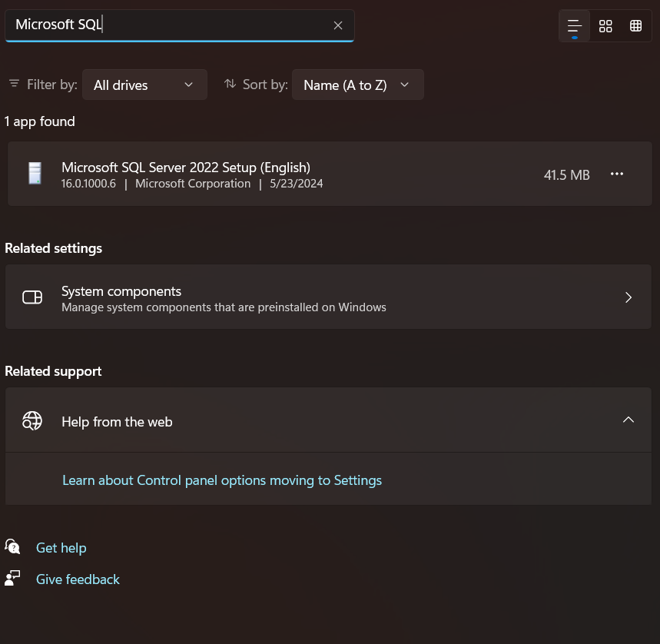This screenshot has width=660, height=644.
Task: Open the Filter by All drives dropdown
Action: [x=144, y=85]
